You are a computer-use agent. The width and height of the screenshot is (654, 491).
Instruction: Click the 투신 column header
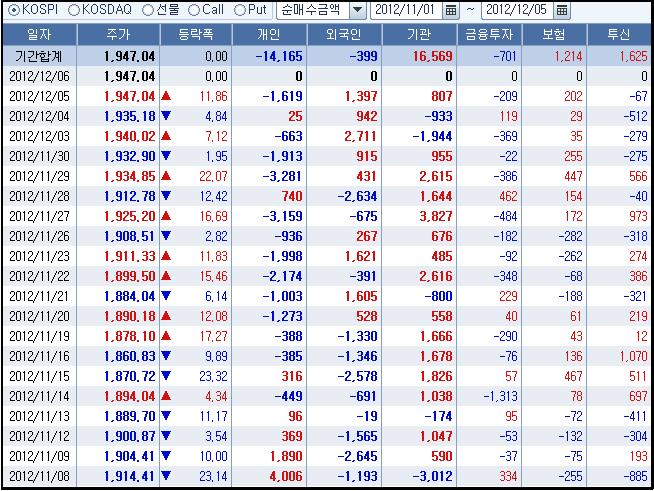point(619,34)
